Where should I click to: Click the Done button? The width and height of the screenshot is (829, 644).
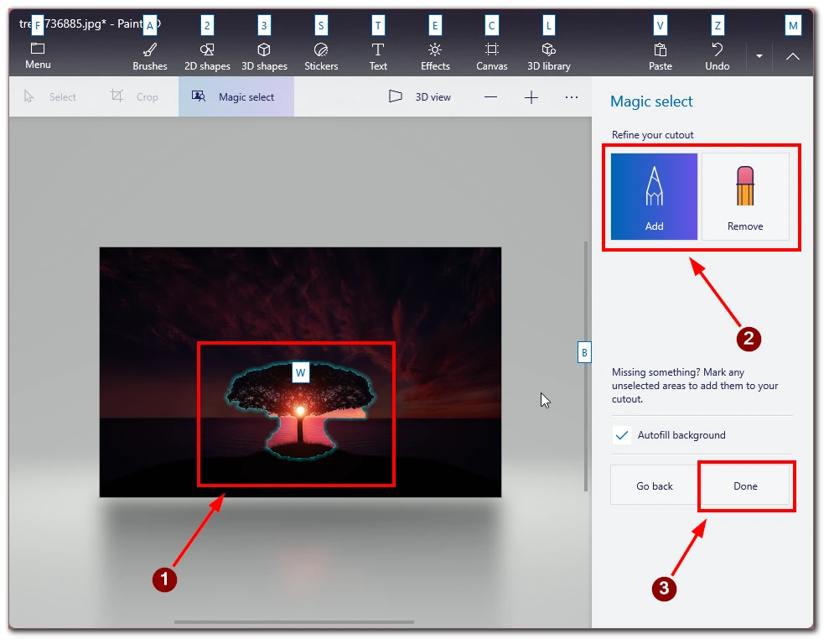pos(745,486)
